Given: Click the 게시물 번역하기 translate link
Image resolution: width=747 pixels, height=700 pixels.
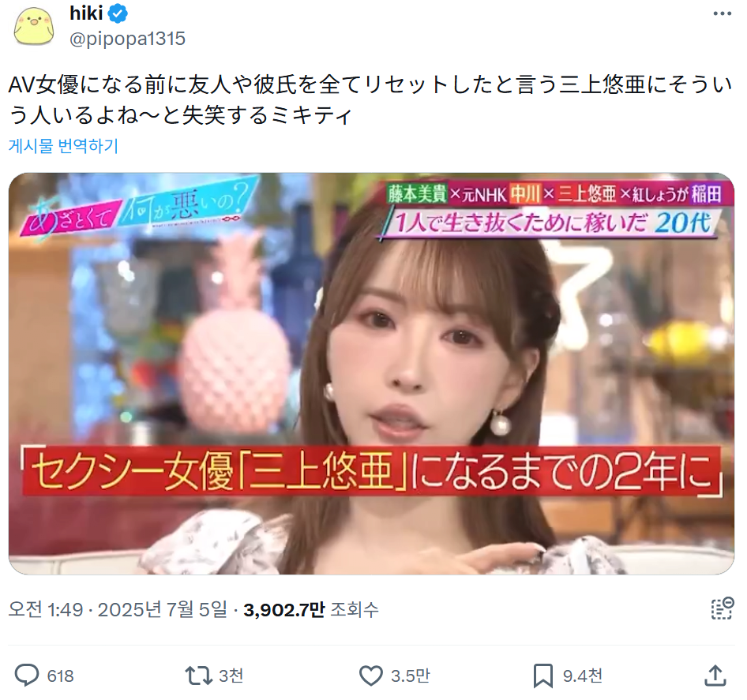Looking at the screenshot, I should 63,146.
